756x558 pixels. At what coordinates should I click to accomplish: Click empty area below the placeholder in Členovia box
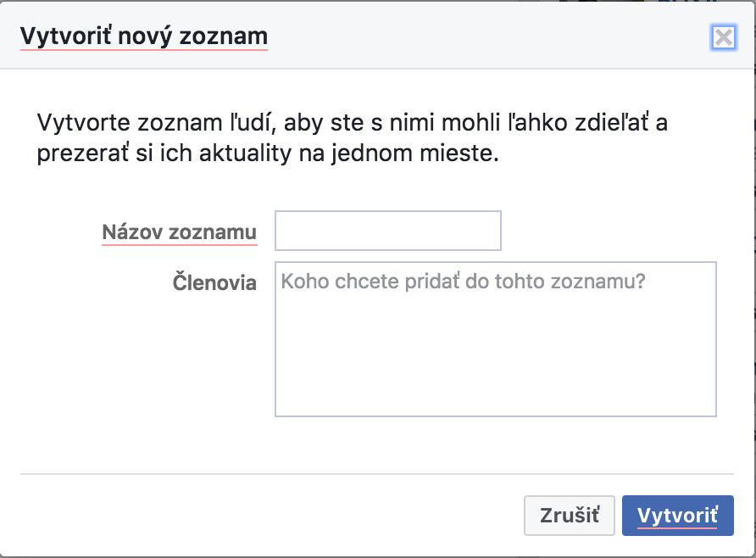(x=496, y=357)
